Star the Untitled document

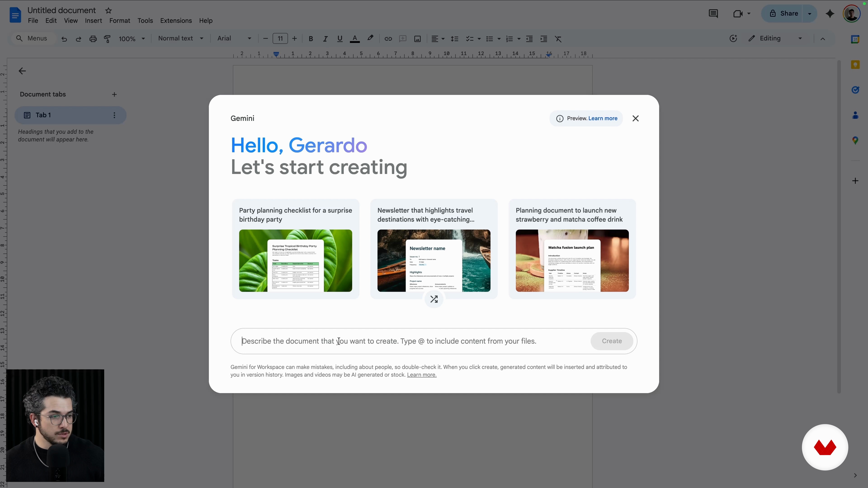[x=108, y=11]
